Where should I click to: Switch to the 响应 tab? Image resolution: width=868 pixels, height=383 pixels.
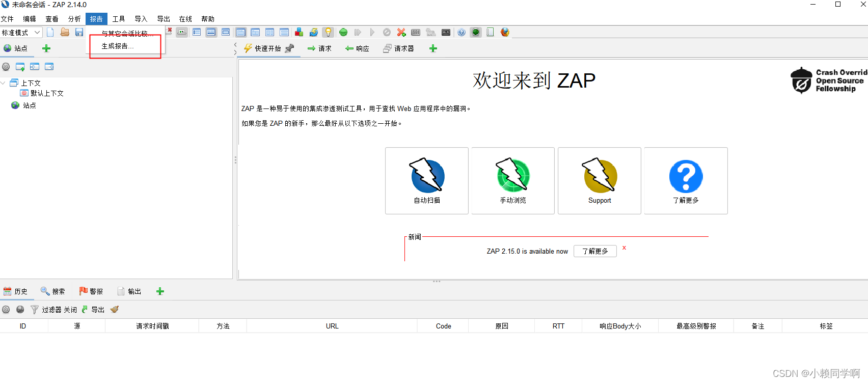click(357, 48)
